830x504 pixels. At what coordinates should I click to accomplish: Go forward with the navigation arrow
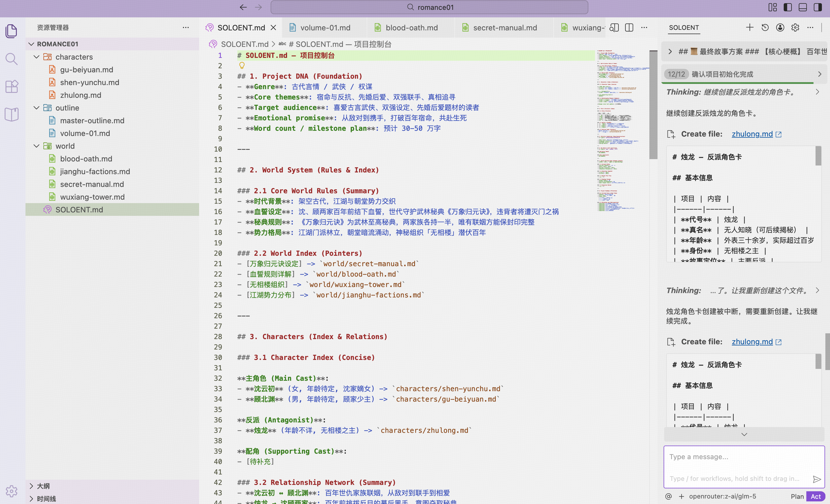(x=258, y=8)
